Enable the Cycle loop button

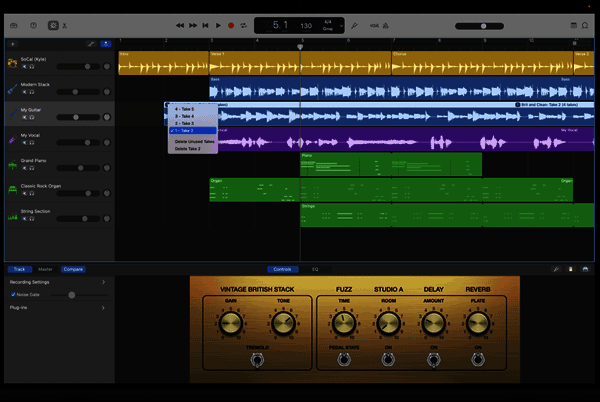244,25
